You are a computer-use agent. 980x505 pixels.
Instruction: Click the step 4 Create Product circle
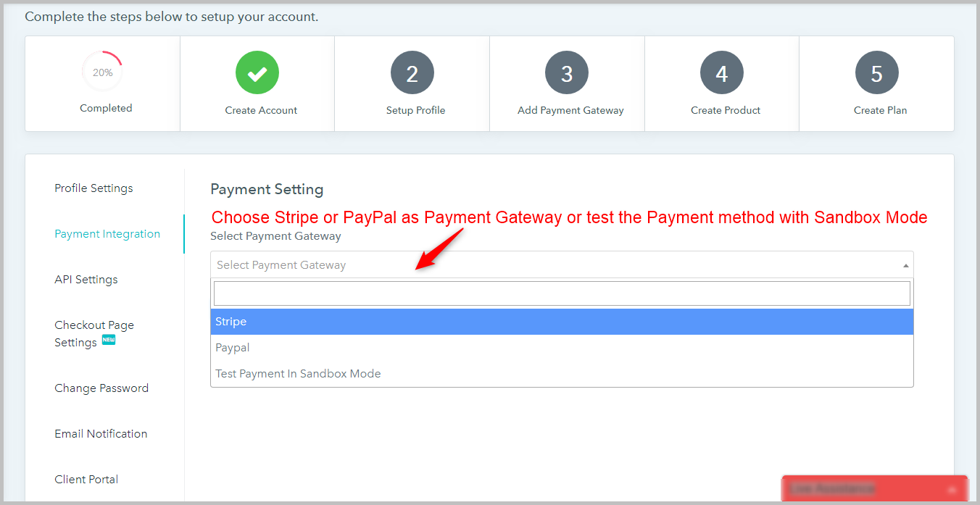[x=722, y=72]
